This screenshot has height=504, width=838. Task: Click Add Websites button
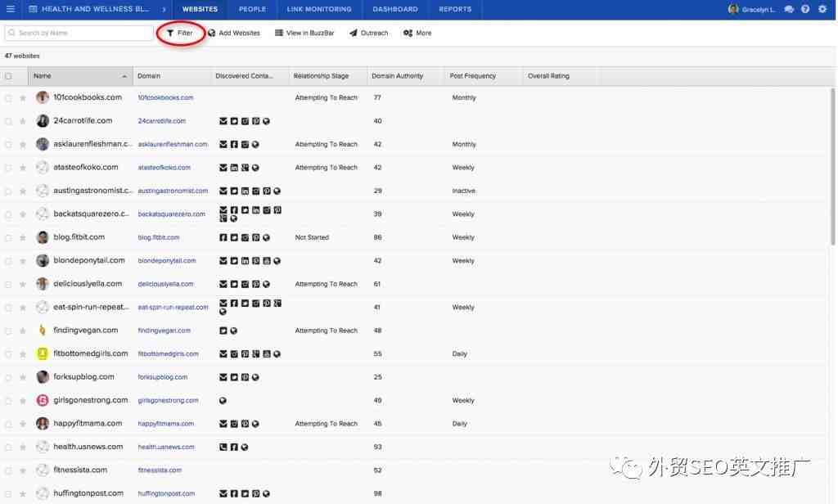[x=234, y=34]
